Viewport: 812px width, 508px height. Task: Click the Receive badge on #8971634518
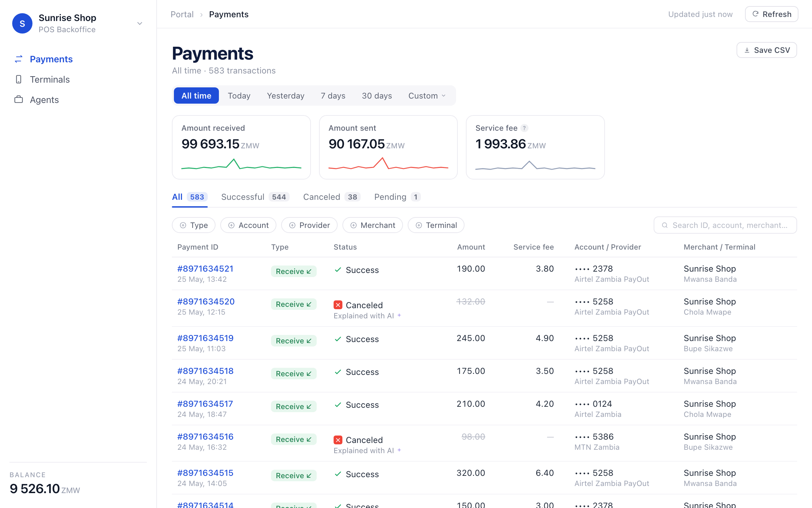click(294, 374)
